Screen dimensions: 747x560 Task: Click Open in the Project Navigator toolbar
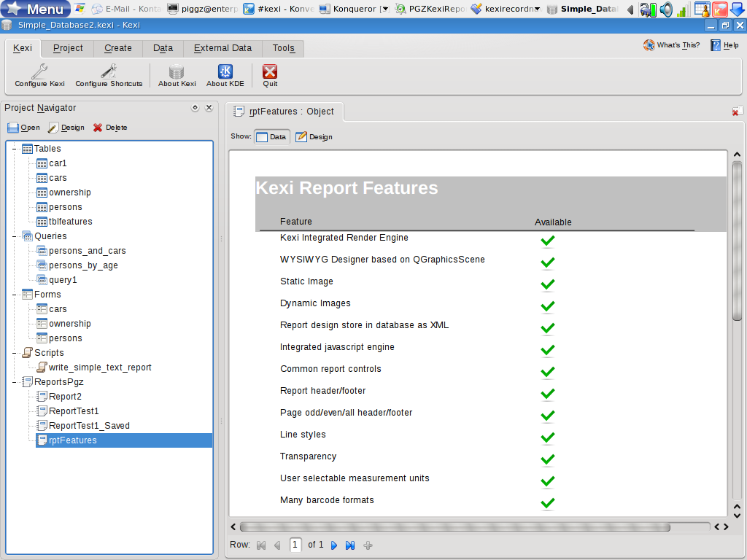click(x=23, y=128)
